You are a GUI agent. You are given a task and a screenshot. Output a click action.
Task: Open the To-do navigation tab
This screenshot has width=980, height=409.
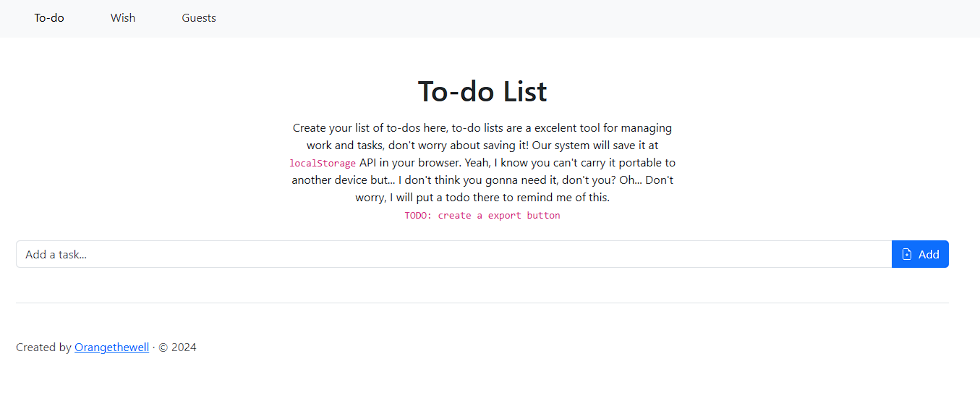click(x=49, y=18)
